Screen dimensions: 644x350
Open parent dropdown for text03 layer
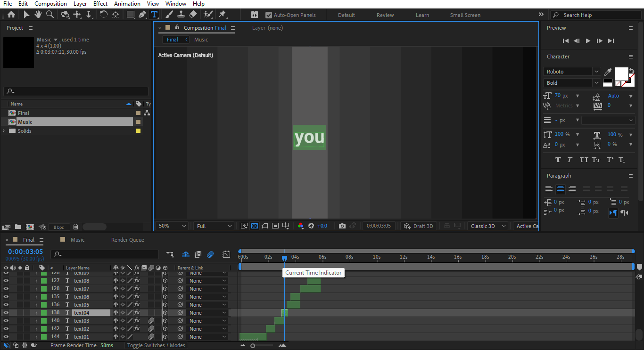click(x=207, y=321)
